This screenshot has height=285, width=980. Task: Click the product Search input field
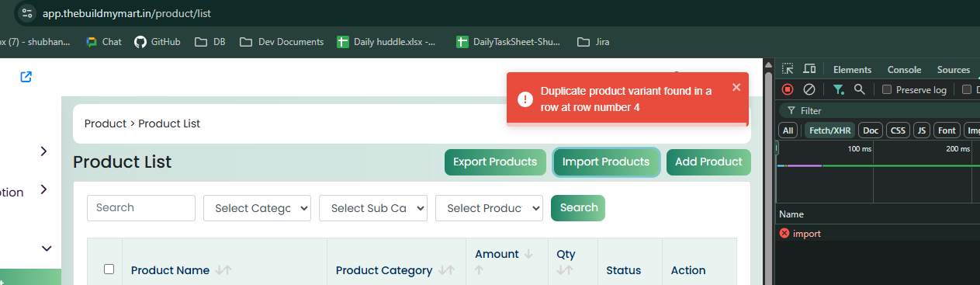(141, 208)
